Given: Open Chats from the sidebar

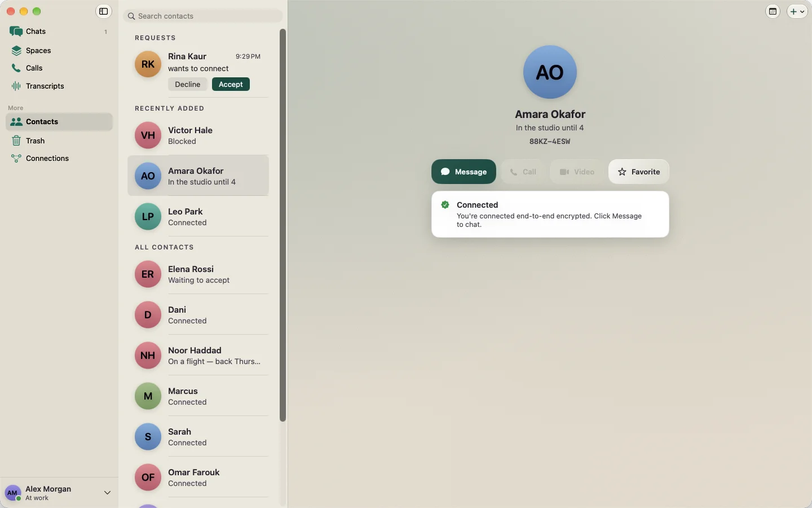Looking at the screenshot, I should pos(59,32).
